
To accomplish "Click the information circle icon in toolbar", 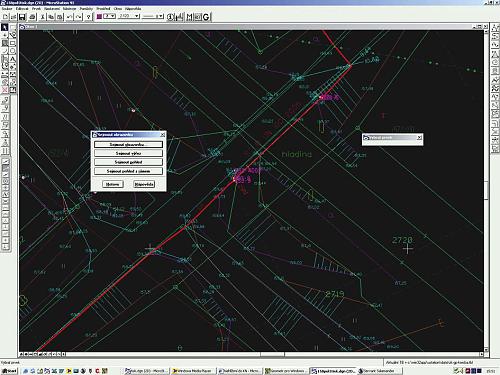I will (170, 17).
